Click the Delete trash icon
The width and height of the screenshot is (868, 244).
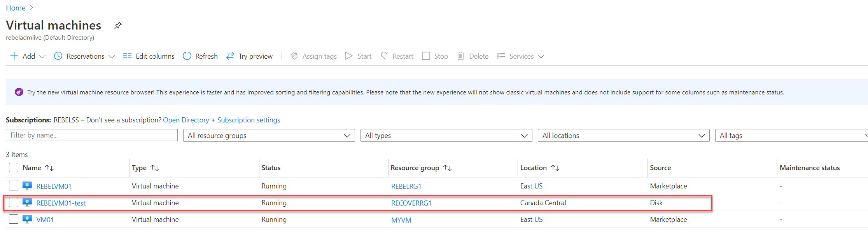460,56
